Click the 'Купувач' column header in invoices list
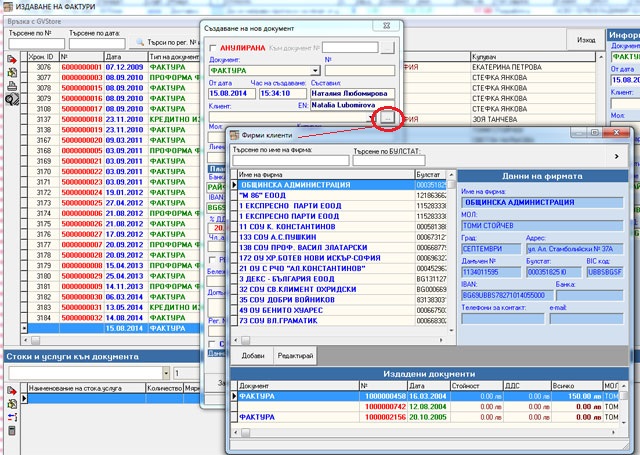The height and width of the screenshot is (455, 640). [x=533, y=57]
